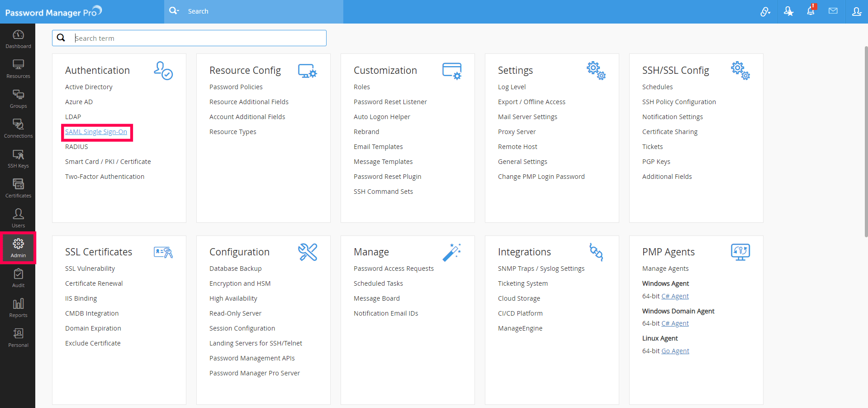The height and width of the screenshot is (408, 868).
Task: Open Azure AD authentication
Action: point(79,102)
